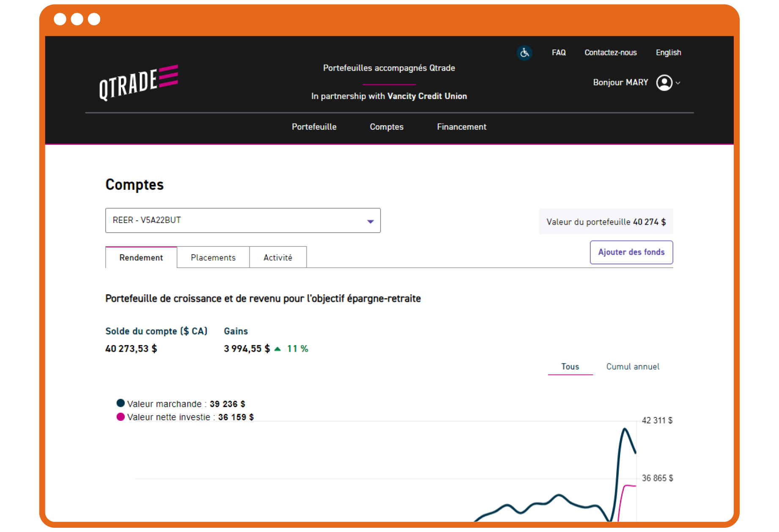Click the Solde du compte ($ CA) label
Viewport: 779px width, 532px height.
[x=156, y=331]
